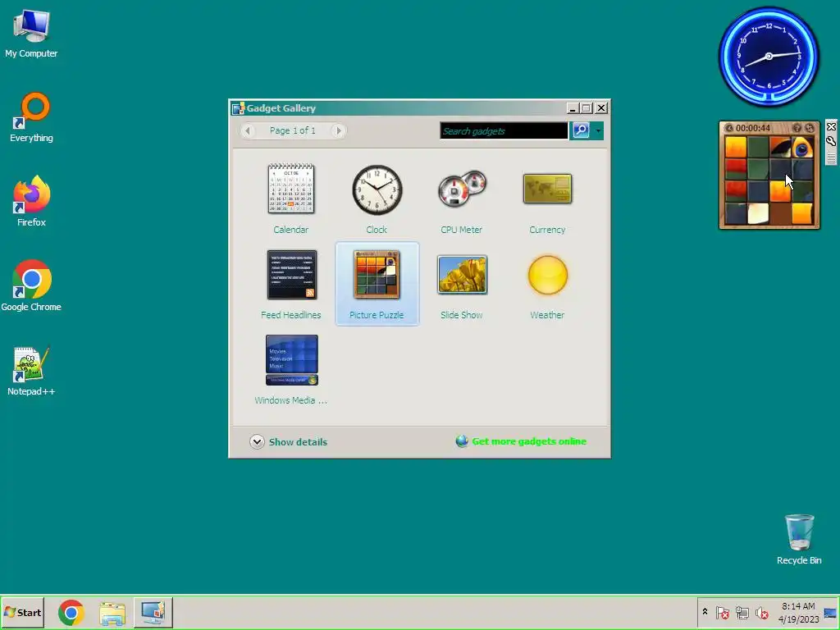This screenshot has width=840, height=630.
Task: Select the Windows Media Center gadget
Action: tap(291, 370)
